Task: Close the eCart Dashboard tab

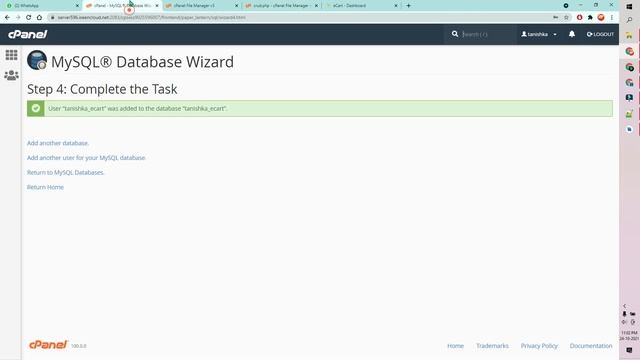Action: click(x=396, y=6)
